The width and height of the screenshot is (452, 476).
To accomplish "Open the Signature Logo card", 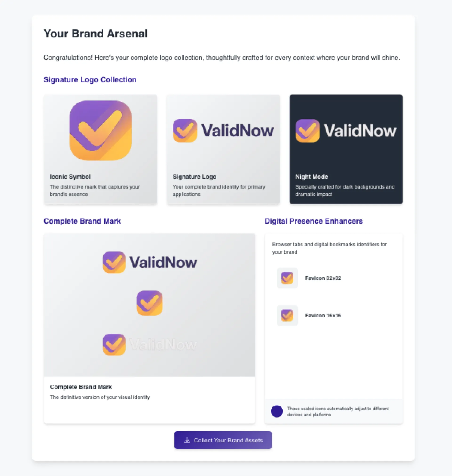I will tap(223, 149).
